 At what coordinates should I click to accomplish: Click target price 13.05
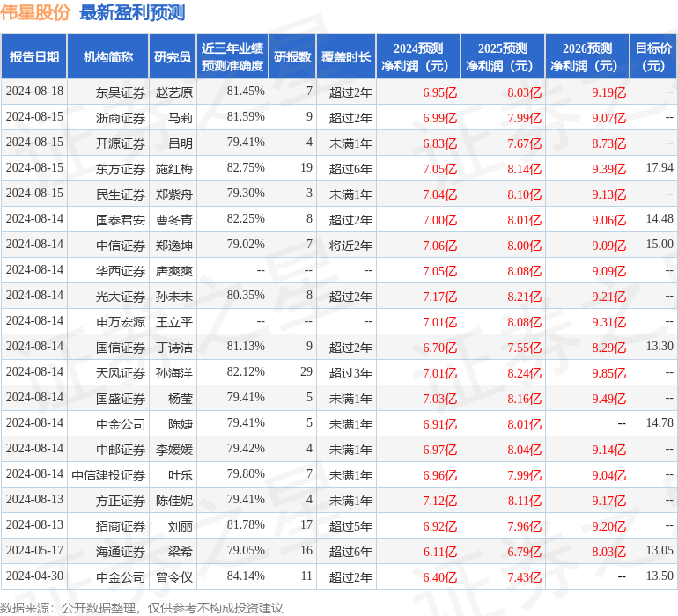coord(660,550)
